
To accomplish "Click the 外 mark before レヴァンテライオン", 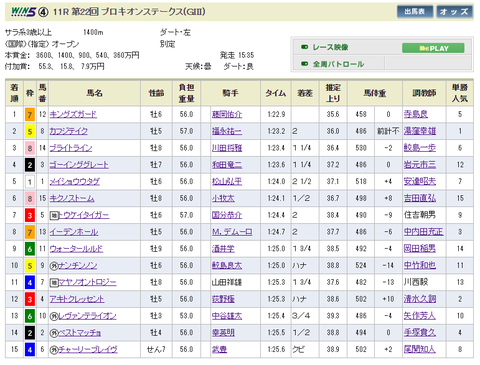I will pyautogui.click(x=54, y=316).
